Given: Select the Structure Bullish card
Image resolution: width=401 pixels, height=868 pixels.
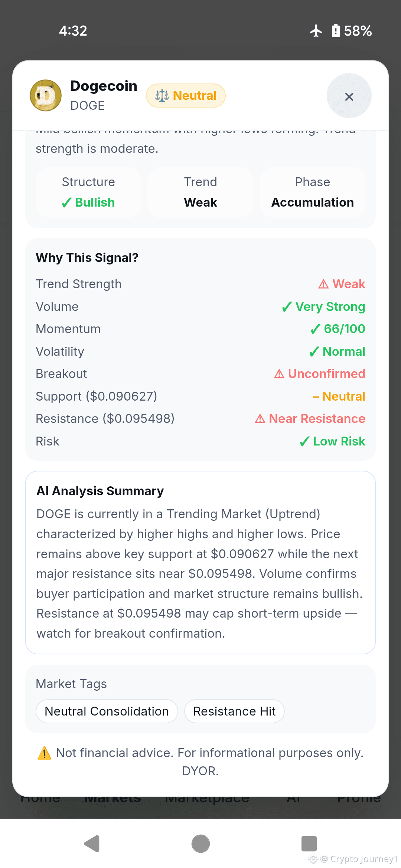Looking at the screenshot, I should [88, 192].
